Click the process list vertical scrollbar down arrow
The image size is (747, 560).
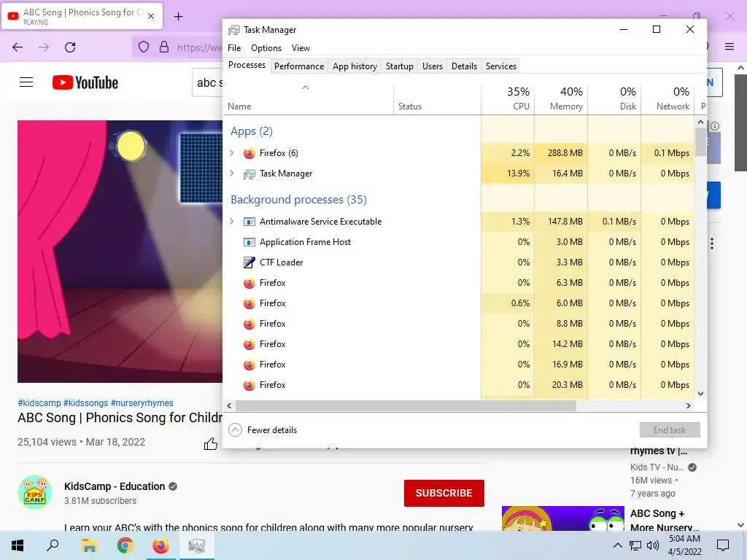click(x=700, y=393)
